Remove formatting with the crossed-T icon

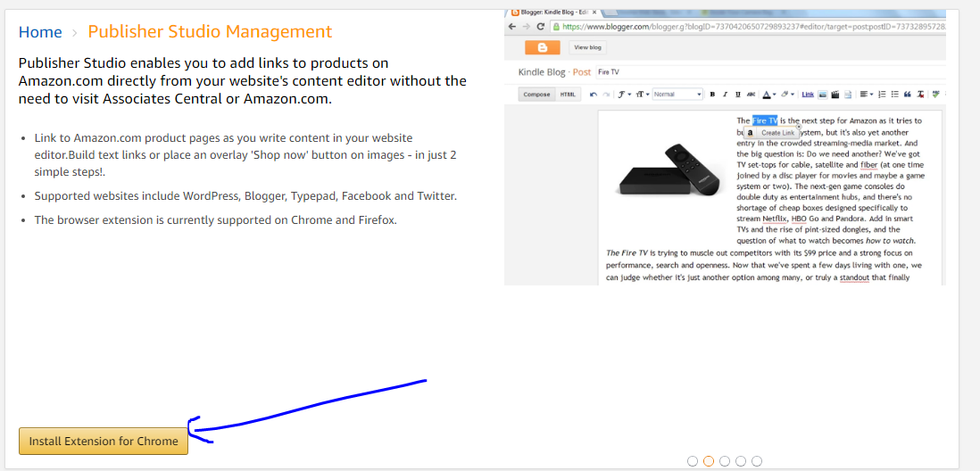pyautogui.click(x=920, y=95)
